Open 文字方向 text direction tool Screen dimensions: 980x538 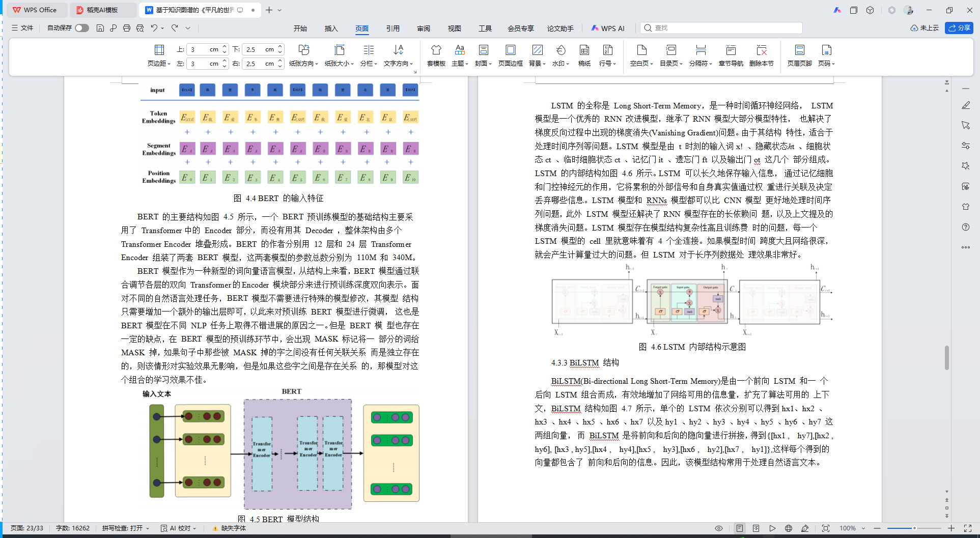399,55
